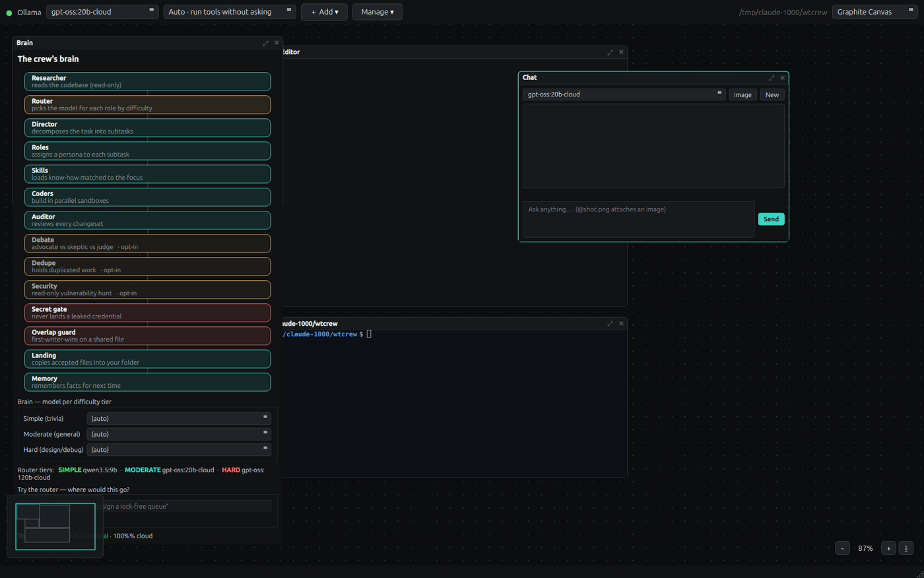Viewport: 924px width, 578px height.
Task: Close the Chat panel
Action: pos(783,78)
